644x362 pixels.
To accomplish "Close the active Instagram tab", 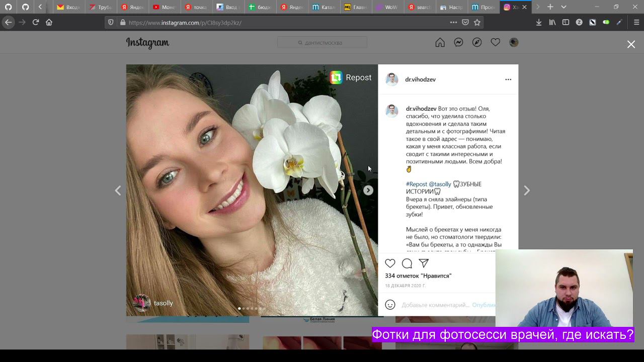I will [x=525, y=7].
